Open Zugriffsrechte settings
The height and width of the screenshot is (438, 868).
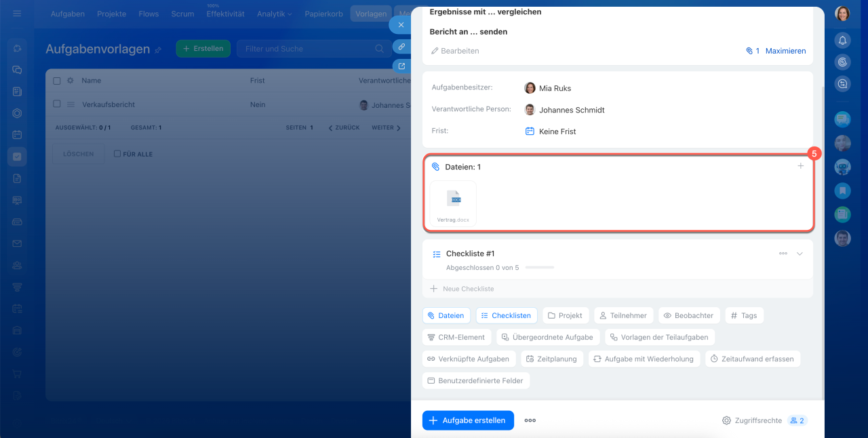tap(752, 420)
